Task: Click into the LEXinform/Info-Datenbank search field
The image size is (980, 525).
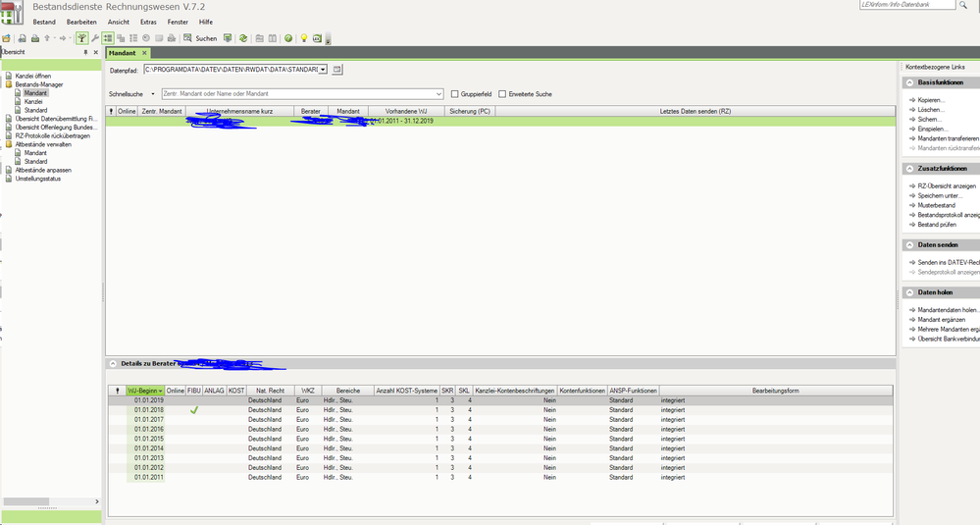Action: [x=906, y=4]
